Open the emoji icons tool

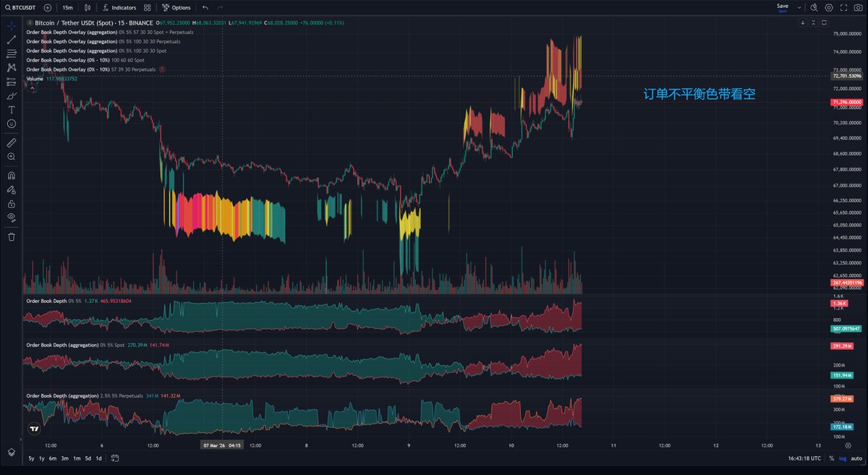[x=12, y=124]
